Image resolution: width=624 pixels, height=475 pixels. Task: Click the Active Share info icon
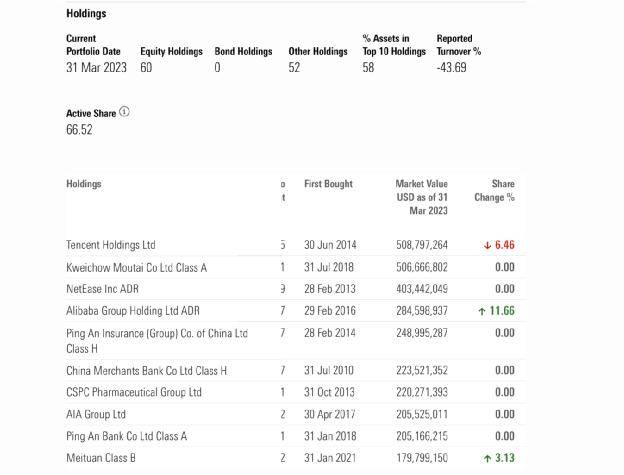tap(124, 112)
